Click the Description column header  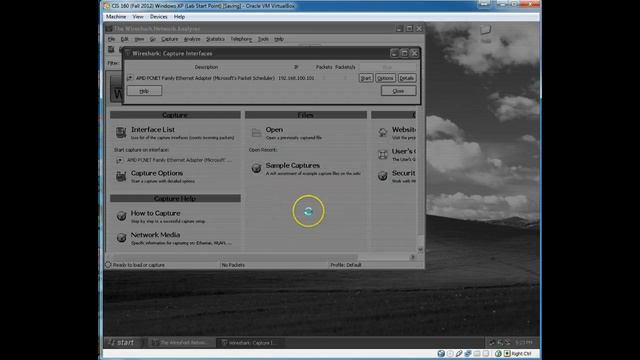tap(206, 67)
